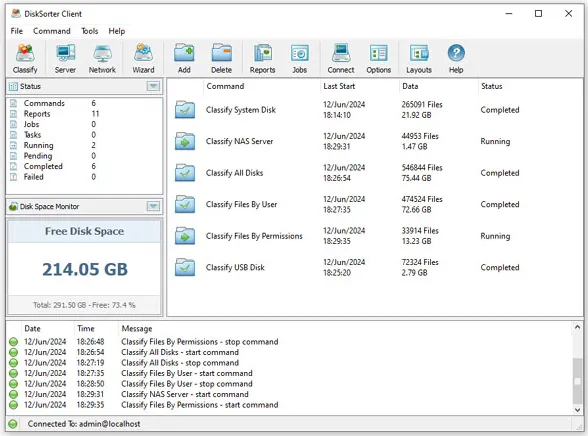Open Layouts from the toolbar
The width and height of the screenshot is (588, 436).
point(419,58)
